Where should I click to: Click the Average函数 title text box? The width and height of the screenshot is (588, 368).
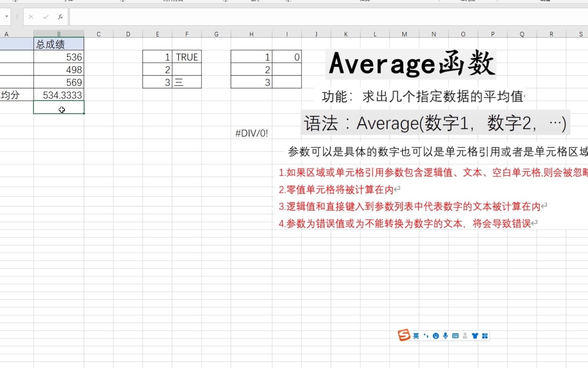point(411,64)
